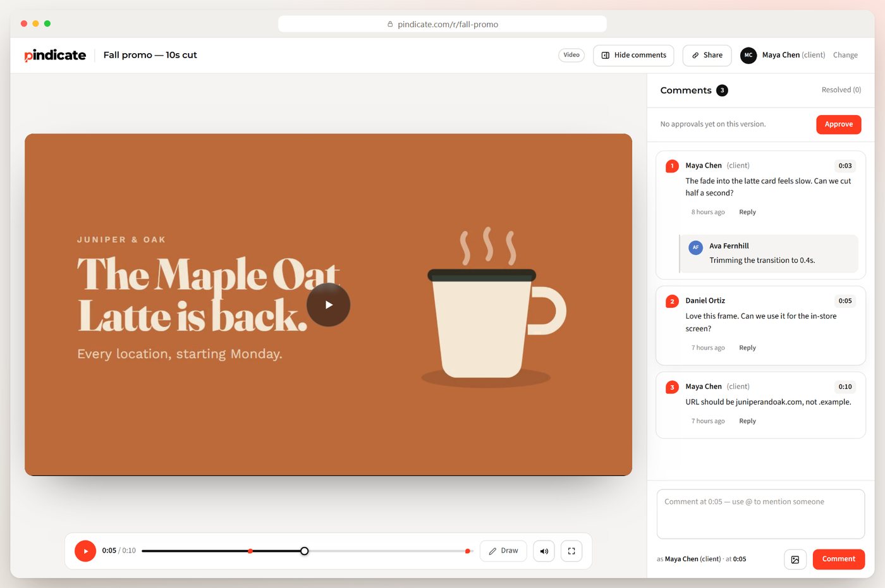Attach image via picture icon
Image resolution: width=885 pixels, height=588 pixels.
pos(795,559)
